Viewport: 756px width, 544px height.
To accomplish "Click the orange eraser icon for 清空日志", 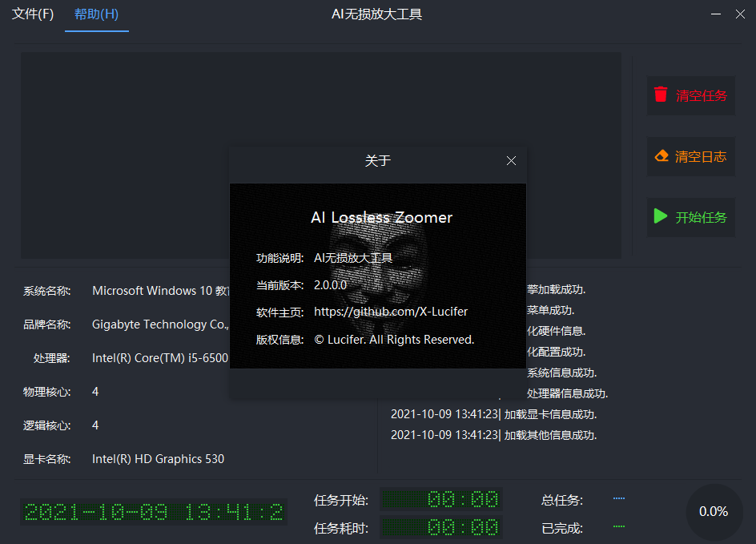I will point(661,155).
